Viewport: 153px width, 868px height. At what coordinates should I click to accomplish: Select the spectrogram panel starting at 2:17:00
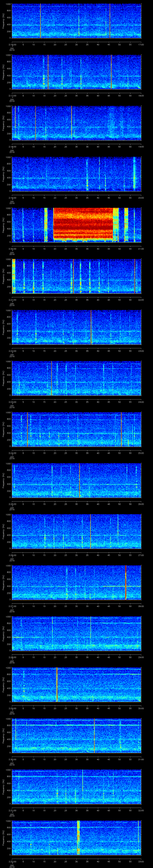click(76, 72)
